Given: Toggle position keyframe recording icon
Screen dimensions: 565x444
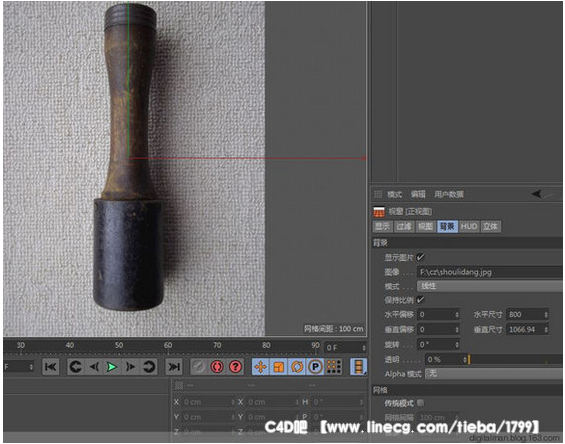Looking at the screenshot, I should click(260, 367).
